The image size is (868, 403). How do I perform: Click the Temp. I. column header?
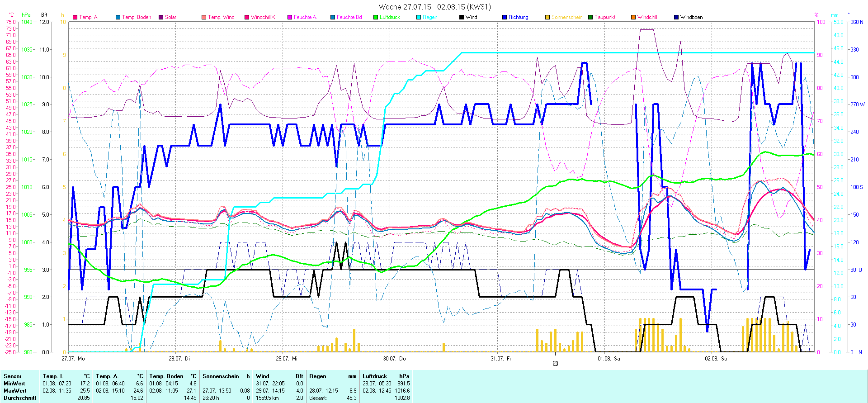coord(53,376)
